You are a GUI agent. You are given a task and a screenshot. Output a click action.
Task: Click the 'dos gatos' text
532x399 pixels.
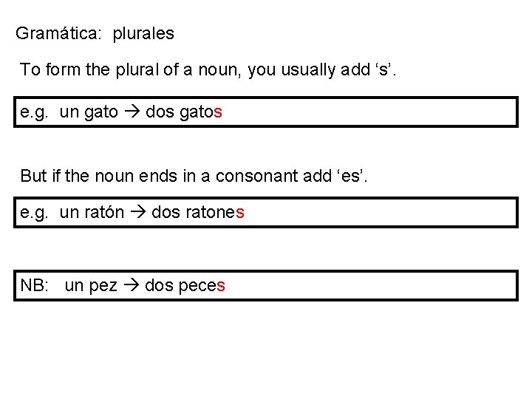[x=184, y=112]
